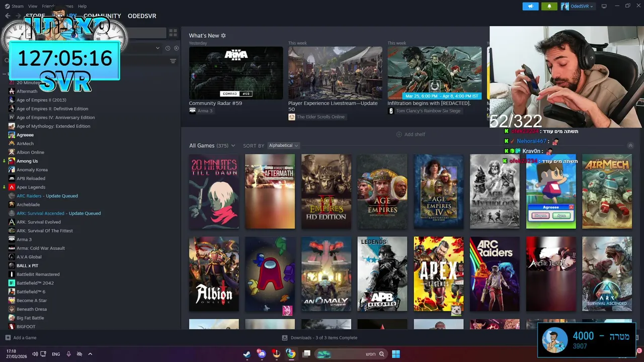Open the Agreeee game cover

[x=551, y=192]
